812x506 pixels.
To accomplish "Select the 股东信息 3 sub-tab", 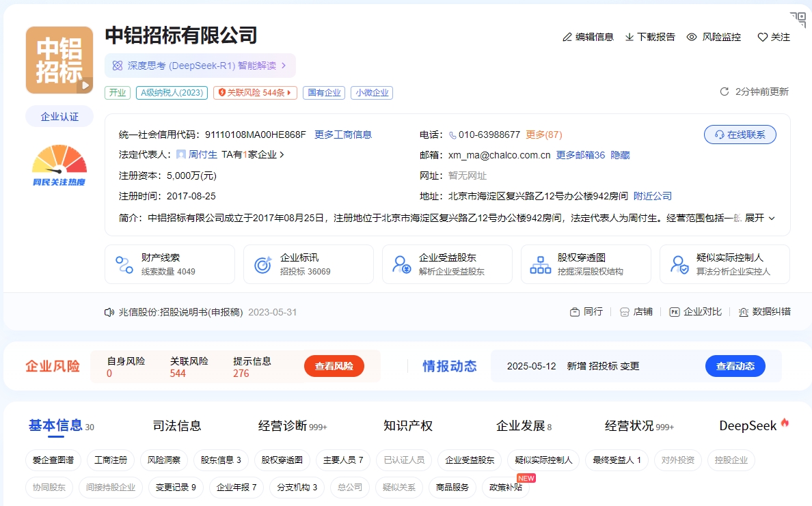I will (221, 460).
